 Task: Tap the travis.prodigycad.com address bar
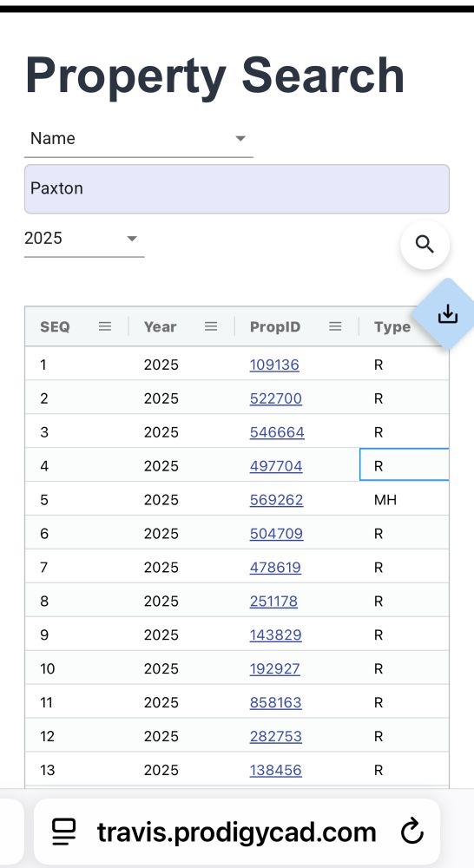pyautogui.click(x=236, y=832)
